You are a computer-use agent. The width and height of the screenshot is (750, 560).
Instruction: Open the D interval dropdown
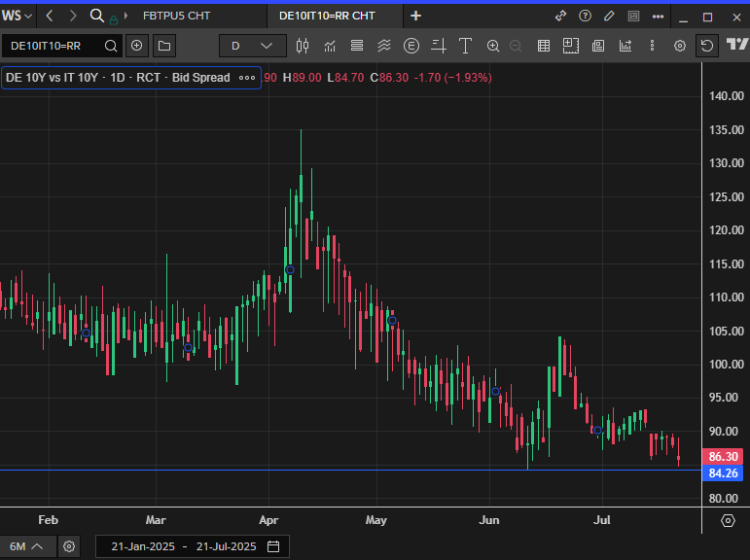(253, 46)
